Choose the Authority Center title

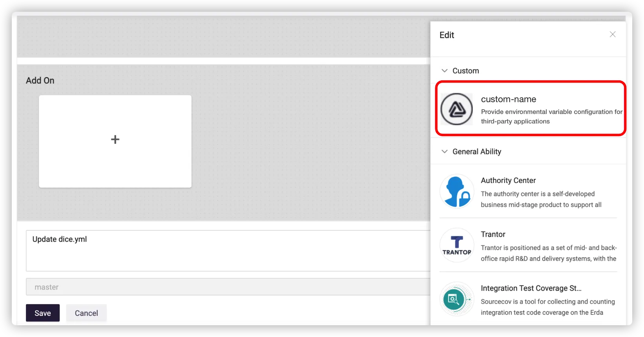[x=508, y=180]
